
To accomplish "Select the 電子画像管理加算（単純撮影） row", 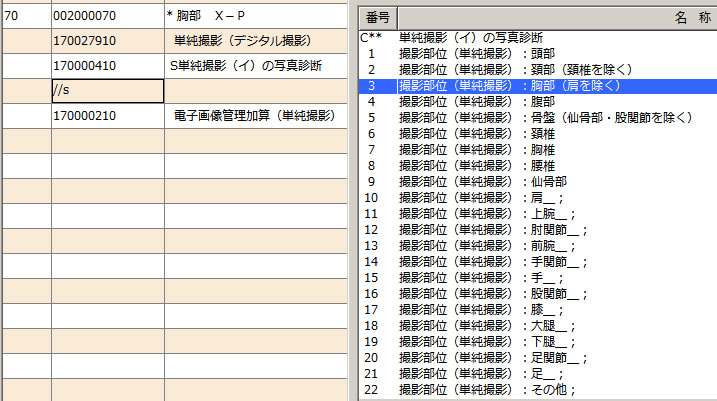I will (250, 116).
